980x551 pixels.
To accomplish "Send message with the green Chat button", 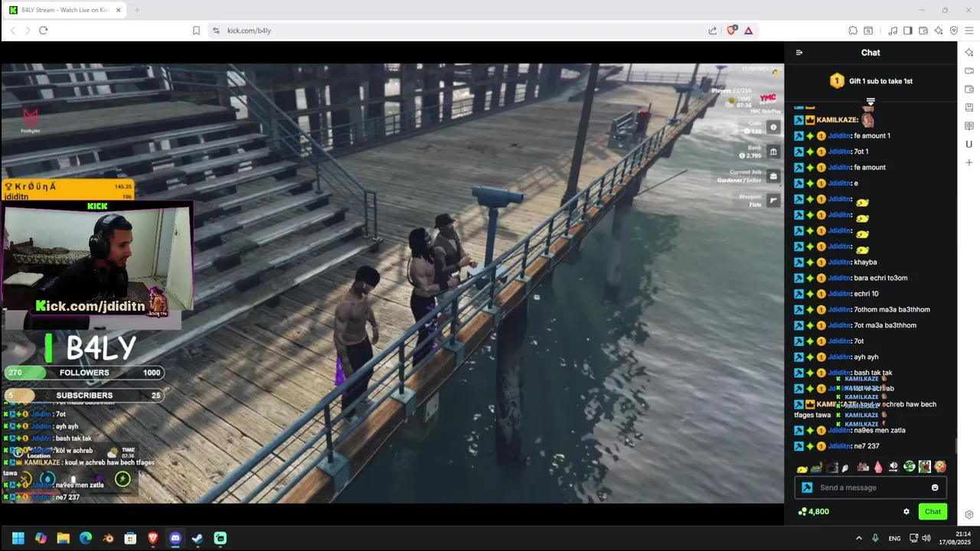I will tap(933, 511).
